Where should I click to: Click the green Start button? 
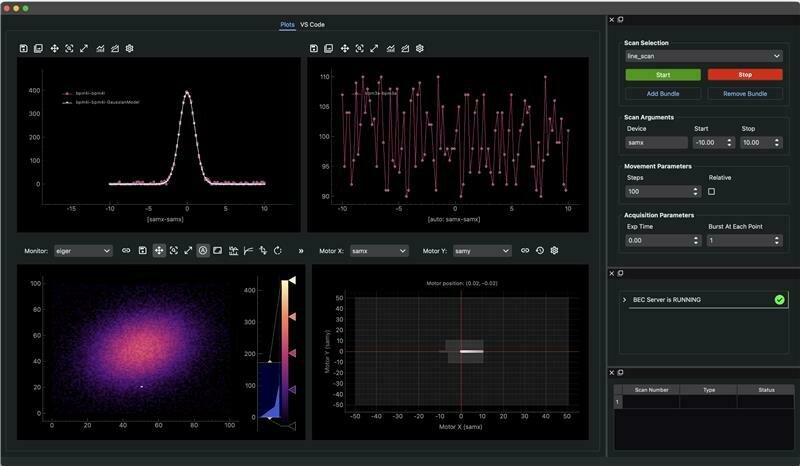point(663,75)
